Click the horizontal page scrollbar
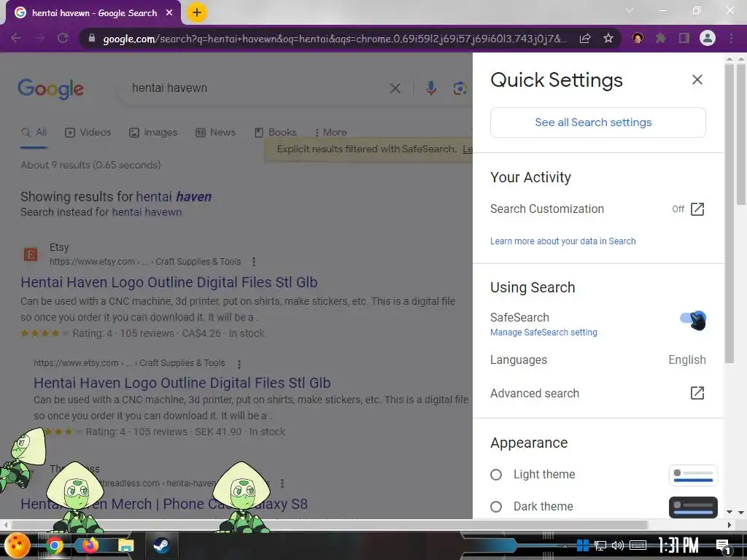The width and height of the screenshot is (747, 560). coord(329,525)
